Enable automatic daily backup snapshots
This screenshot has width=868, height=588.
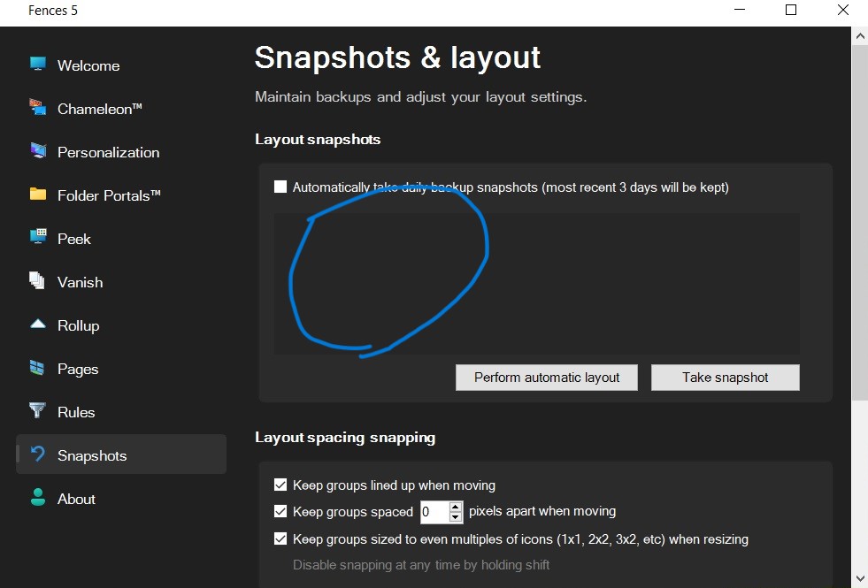coord(280,187)
